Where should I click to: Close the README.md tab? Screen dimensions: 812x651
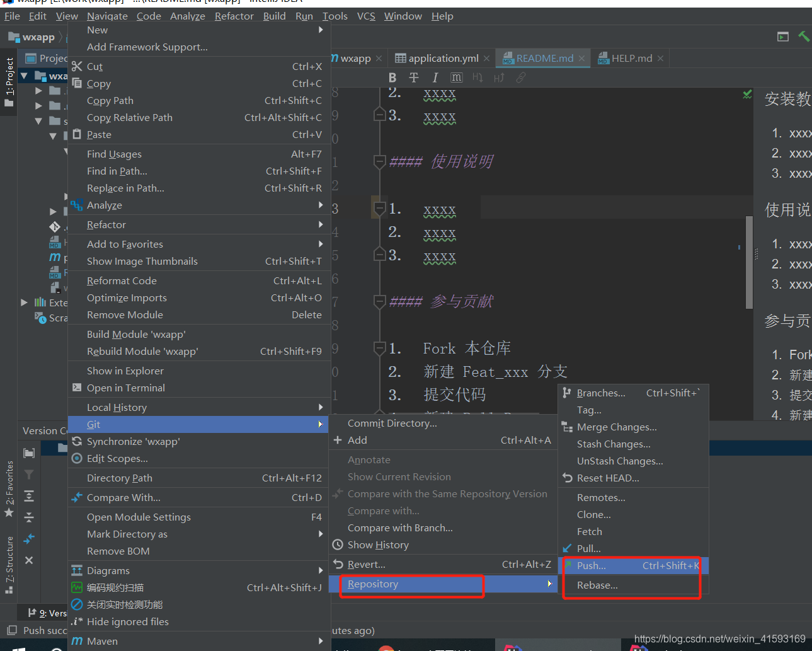click(x=581, y=59)
